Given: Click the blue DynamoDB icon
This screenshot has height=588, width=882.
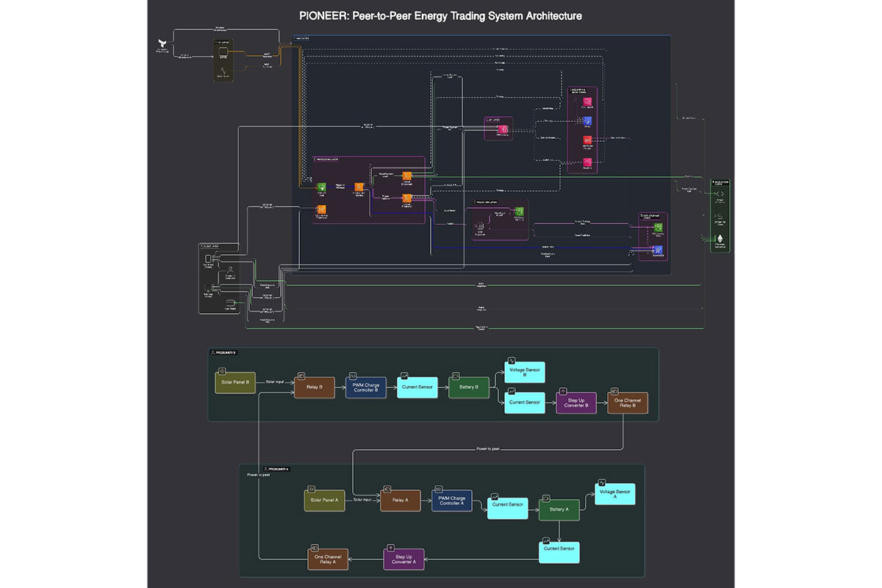Looking at the screenshot, I should point(659,251).
